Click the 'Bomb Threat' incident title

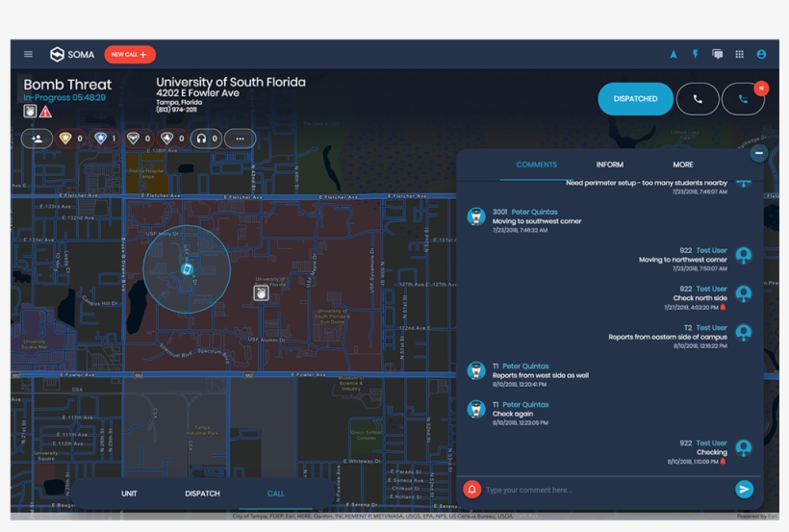[x=67, y=85]
